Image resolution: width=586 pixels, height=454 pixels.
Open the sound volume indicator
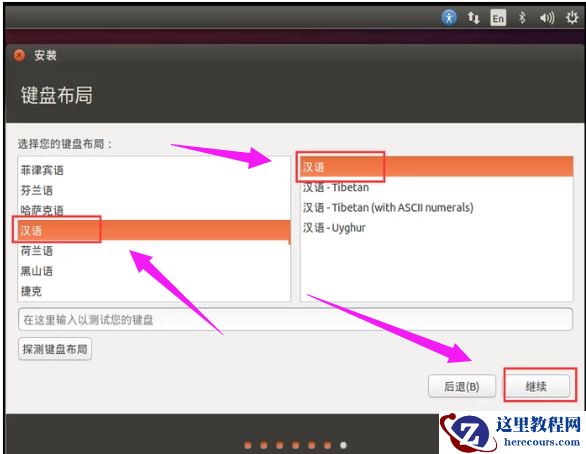pos(547,18)
